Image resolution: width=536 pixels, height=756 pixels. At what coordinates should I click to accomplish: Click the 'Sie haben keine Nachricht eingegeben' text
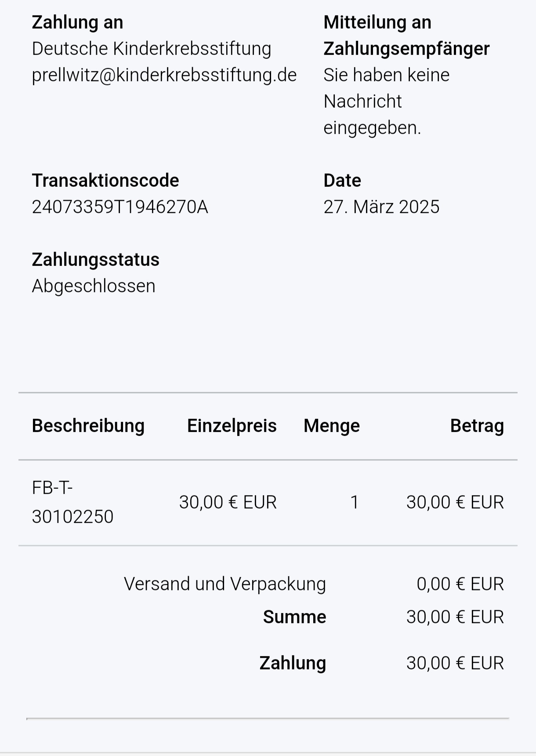point(386,102)
